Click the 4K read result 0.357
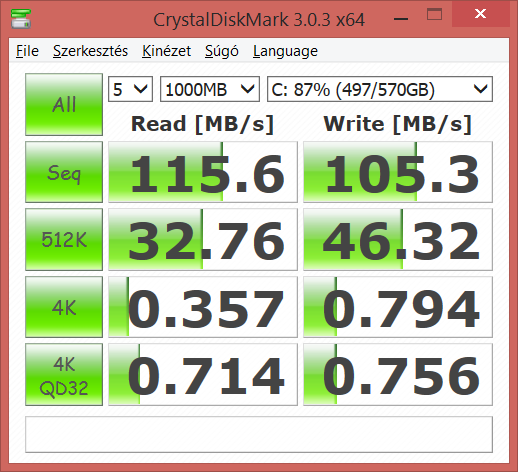518x472 pixels. tap(203, 307)
